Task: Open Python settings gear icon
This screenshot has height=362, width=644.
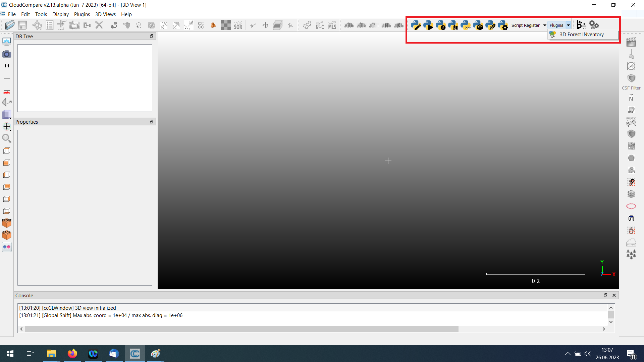Action: pyautogui.click(x=503, y=25)
